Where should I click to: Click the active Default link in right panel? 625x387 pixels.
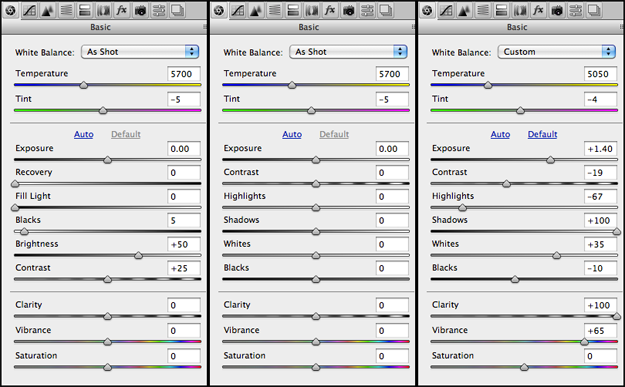(x=542, y=134)
